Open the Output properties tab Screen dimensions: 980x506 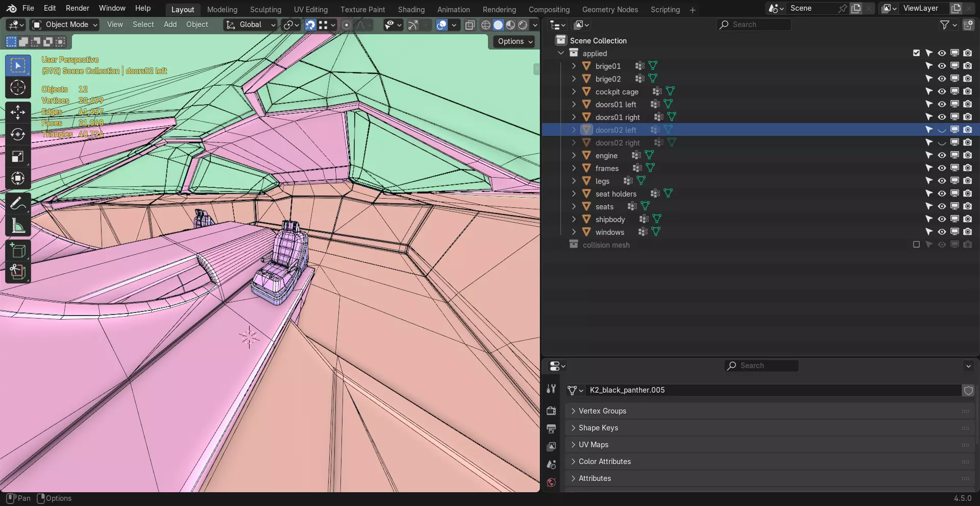pyautogui.click(x=551, y=428)
